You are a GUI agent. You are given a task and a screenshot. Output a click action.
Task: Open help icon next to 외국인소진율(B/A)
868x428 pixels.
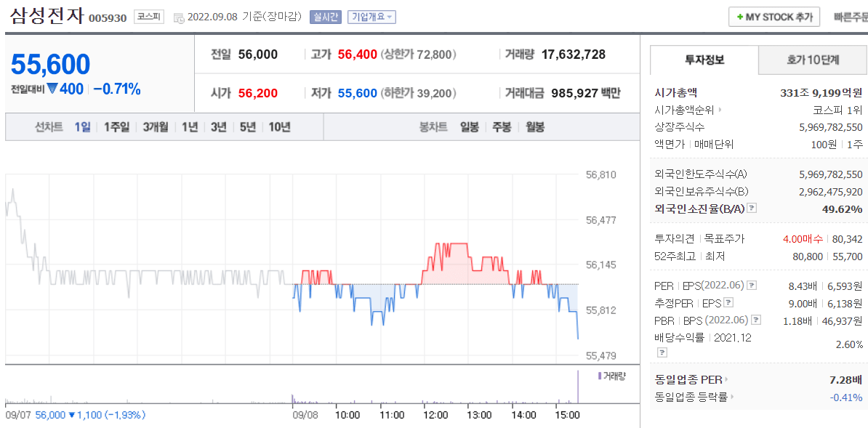[751, 208]
